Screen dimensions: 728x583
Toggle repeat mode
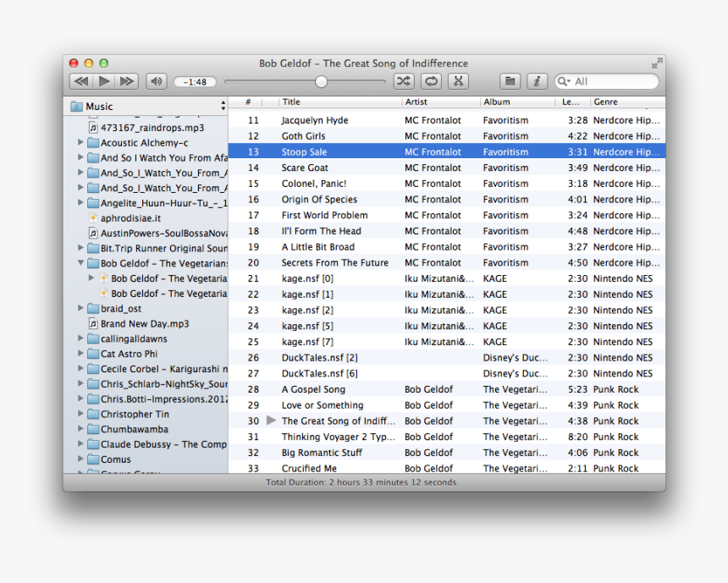431,80
